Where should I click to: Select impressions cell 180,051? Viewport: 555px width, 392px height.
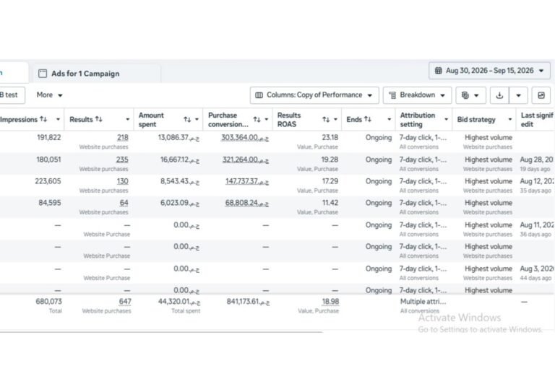pos(48,160)
